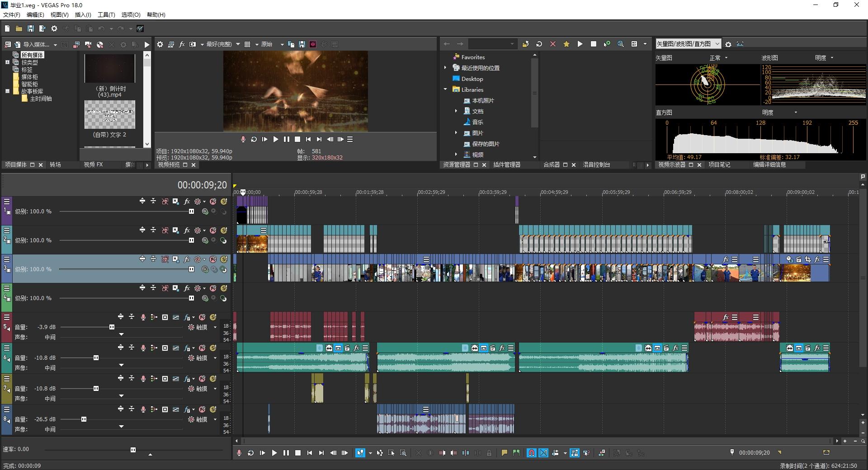Arm audio track 5 for recording
Image resolution: width=868 pixels, height=470 pixels.
143,317
